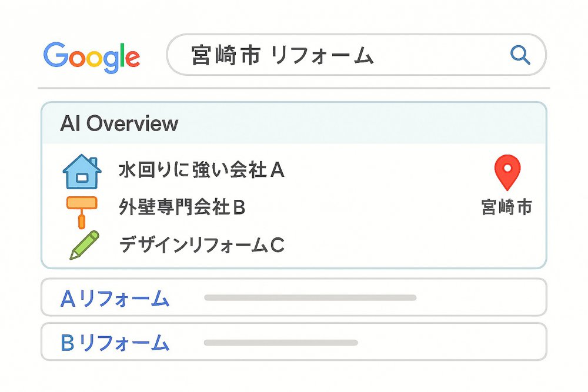Screen dimensions: 588x392
Task: Open the Aリフォーム result link
Action: (x=115, y=299)
